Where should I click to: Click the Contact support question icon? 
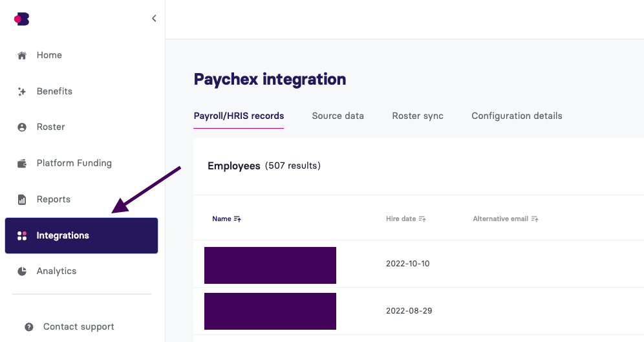[x=28, y=327]
